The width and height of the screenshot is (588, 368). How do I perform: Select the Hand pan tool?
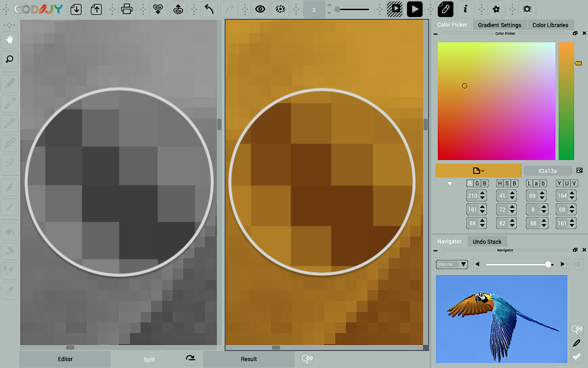point(10,40)
